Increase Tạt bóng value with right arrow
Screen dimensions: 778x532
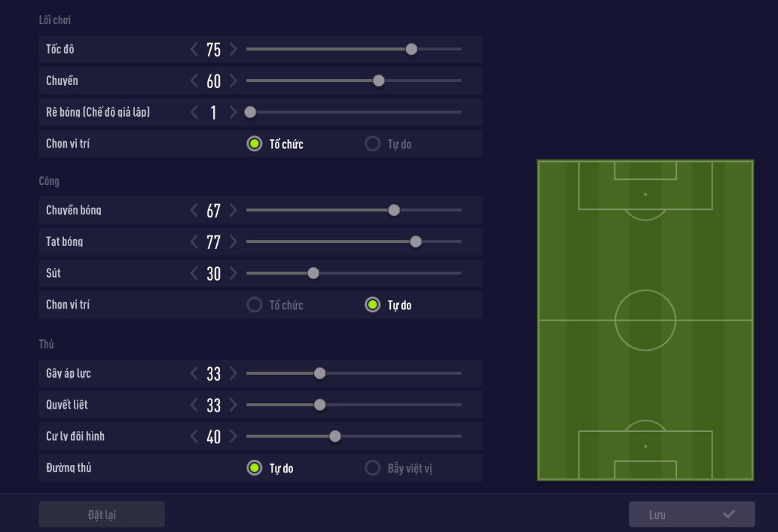(233, 242)
